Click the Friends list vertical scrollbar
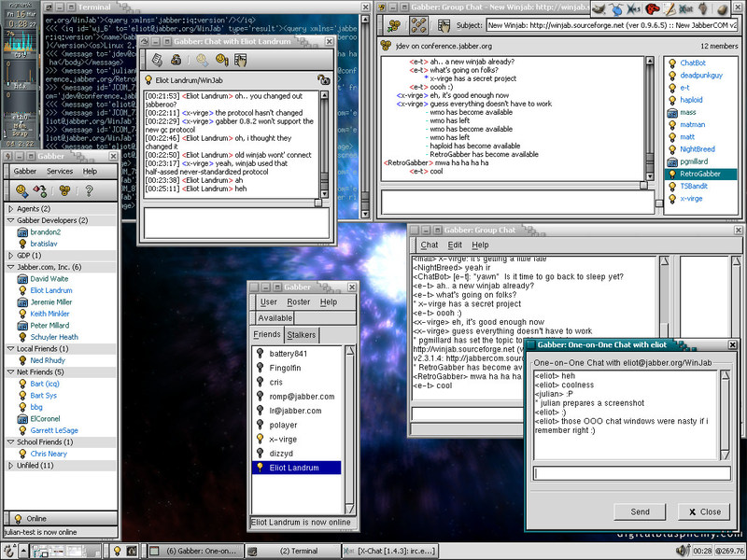 pos(349,430)
